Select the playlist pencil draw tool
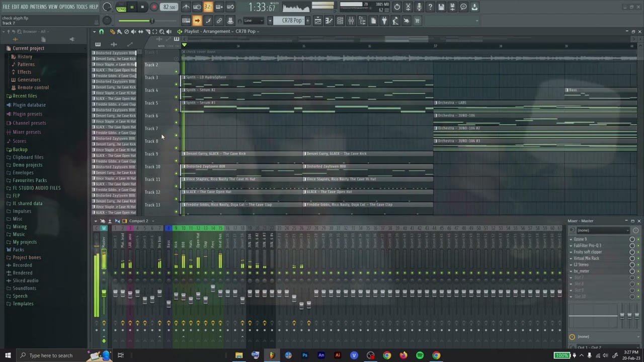 (113, 32)
